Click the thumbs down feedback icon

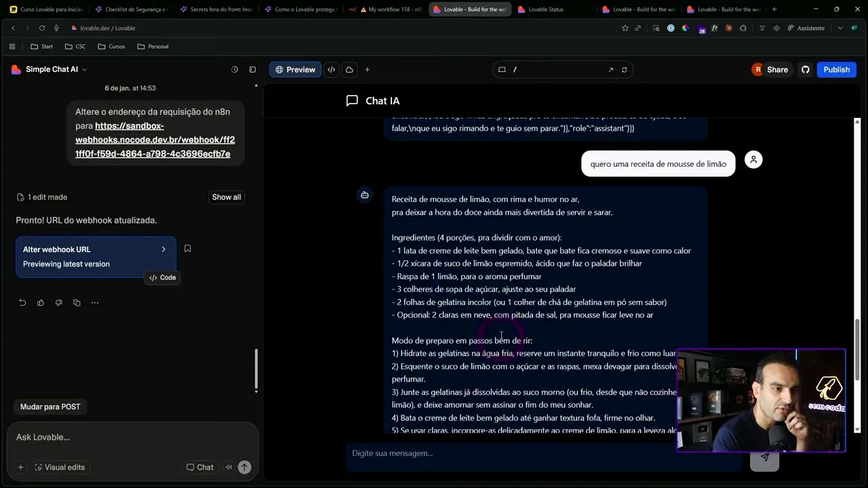pos(59,303)
